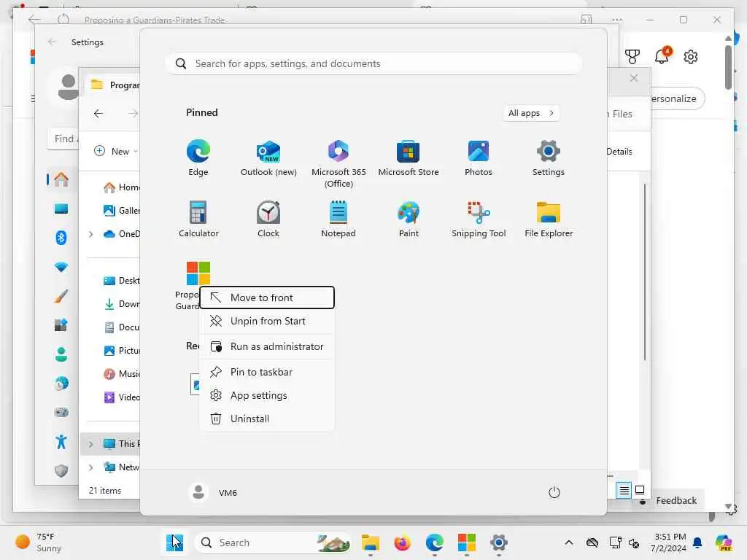
Task: Click the Start menu search box
Action: pos(373,64)
